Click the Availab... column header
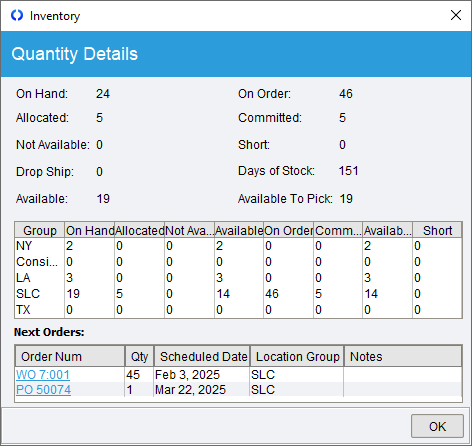 point(388,230)
